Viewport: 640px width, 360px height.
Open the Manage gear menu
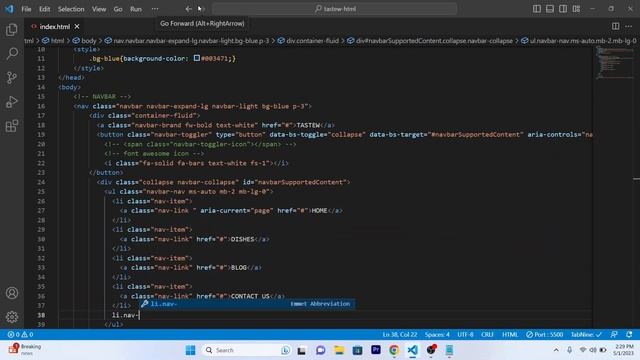click(x=12, y=317)
